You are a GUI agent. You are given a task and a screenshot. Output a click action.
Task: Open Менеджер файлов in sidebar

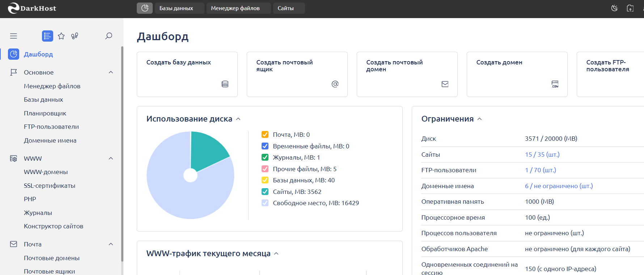point(52,86)
